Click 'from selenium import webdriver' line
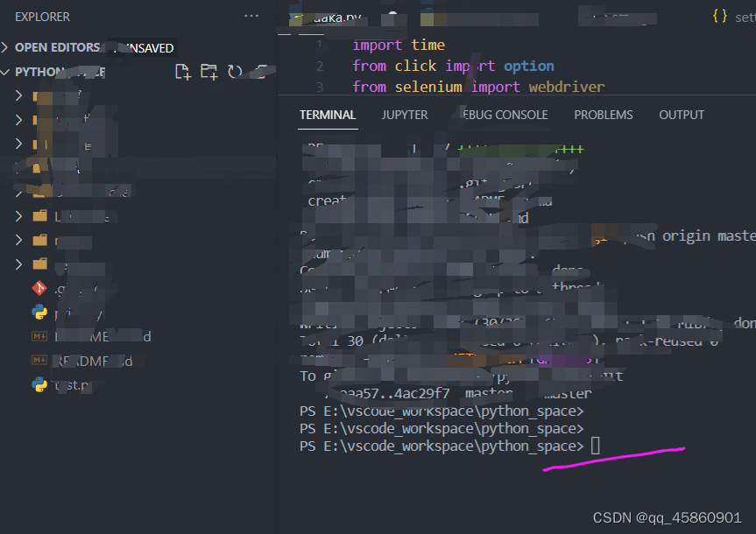 (x=478, y=87)
